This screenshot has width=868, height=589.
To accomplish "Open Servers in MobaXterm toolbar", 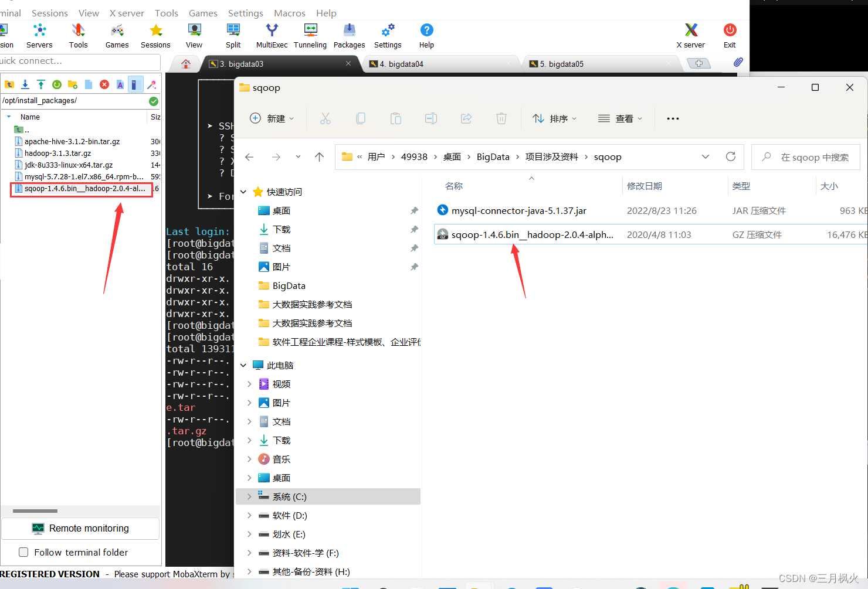I will (39, 36).
